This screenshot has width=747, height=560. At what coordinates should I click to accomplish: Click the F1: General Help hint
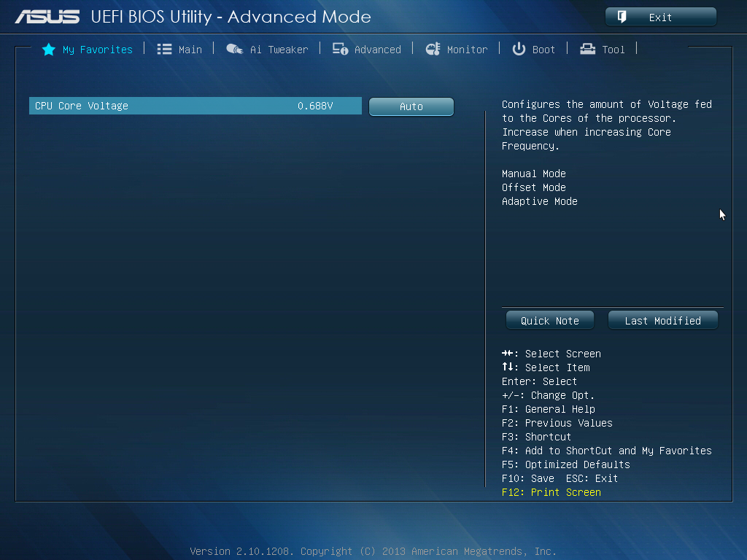click(549, 410)
